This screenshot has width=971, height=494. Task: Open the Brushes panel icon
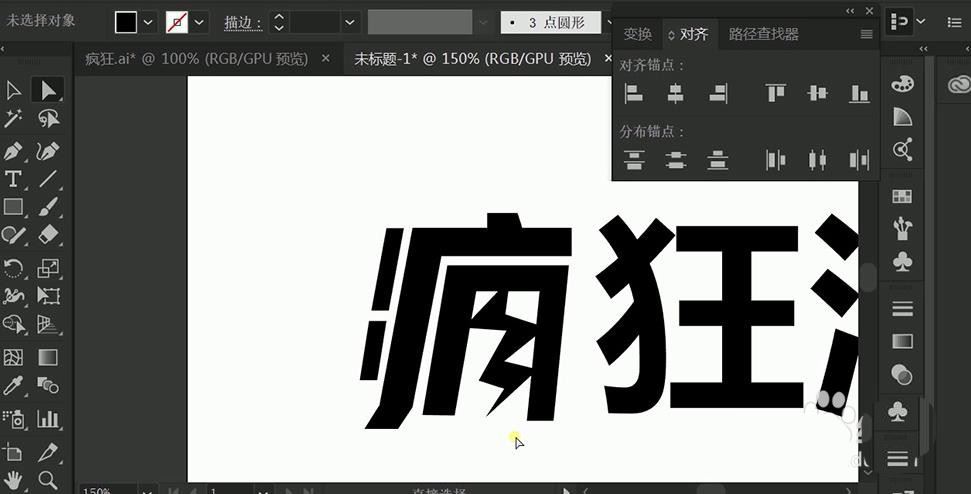tap(902, 228)
